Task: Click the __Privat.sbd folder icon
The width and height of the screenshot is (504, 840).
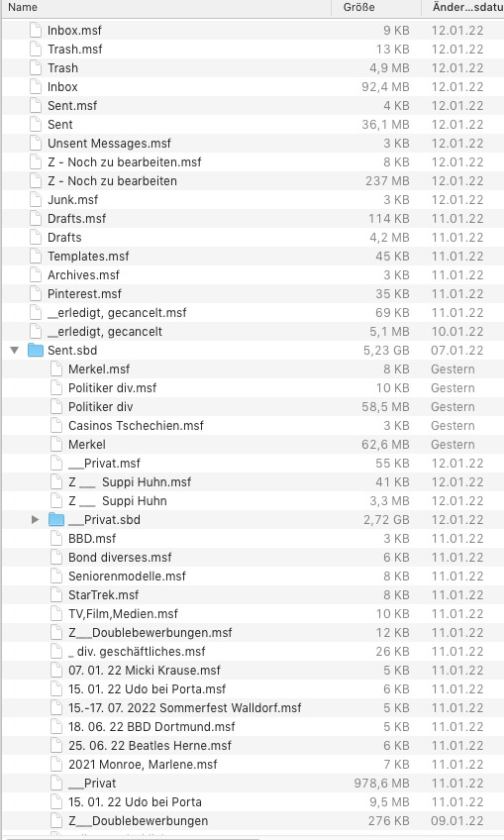Action: pyautogui.click(x=56, y=520)
